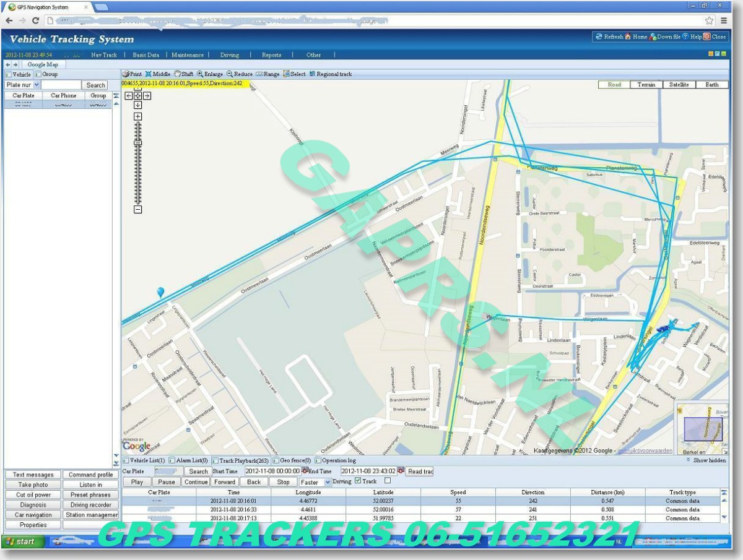
Task: Click the Show hidden expander
Action: pos(706,460)
